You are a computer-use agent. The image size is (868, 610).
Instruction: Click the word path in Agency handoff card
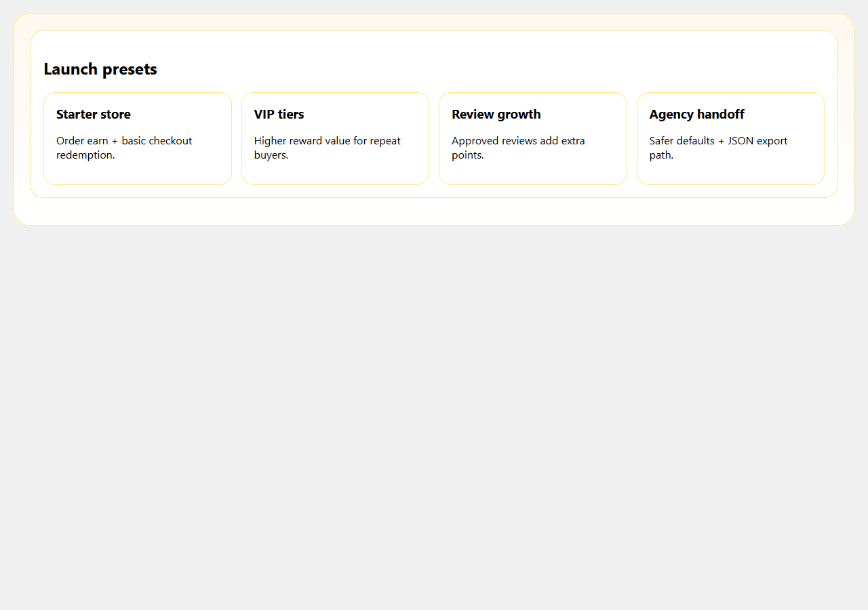(x=661, y=155)
